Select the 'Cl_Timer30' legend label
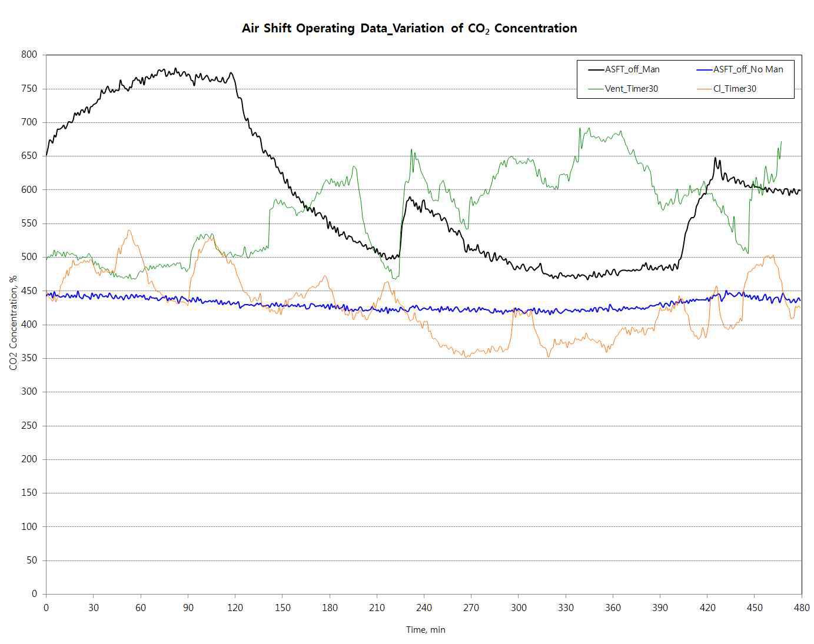The image size is (814, 644). coord(735,89)
